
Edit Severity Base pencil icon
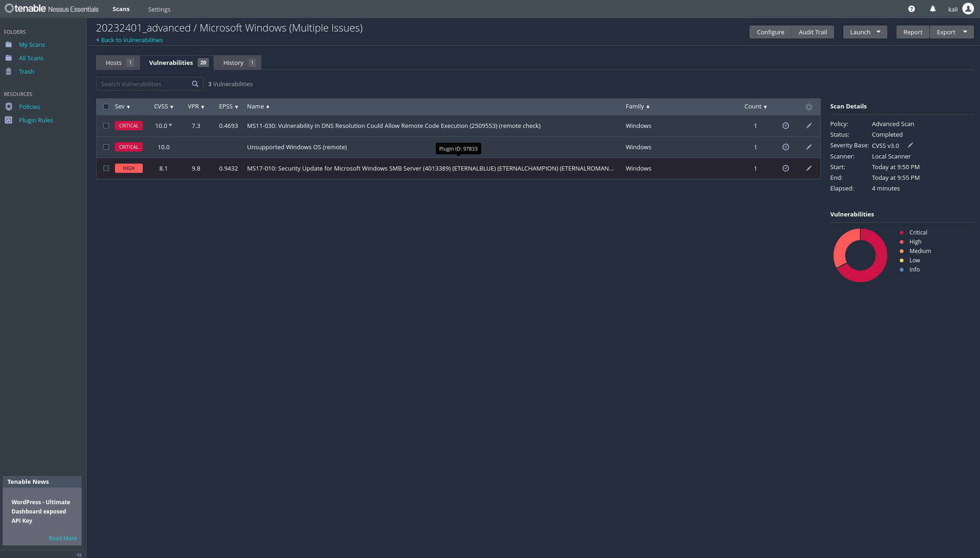(x=910, y=145)
